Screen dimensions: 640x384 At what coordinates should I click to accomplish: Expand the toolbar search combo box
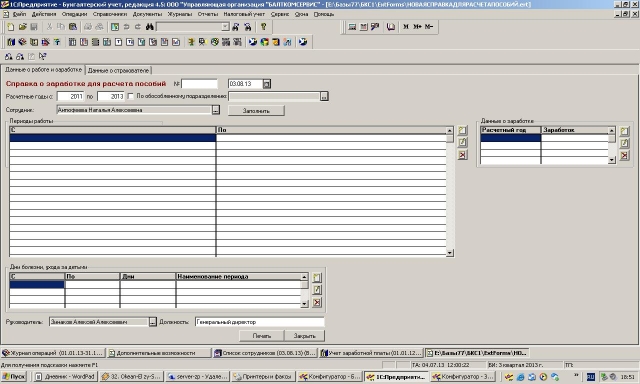click(225, 27)
